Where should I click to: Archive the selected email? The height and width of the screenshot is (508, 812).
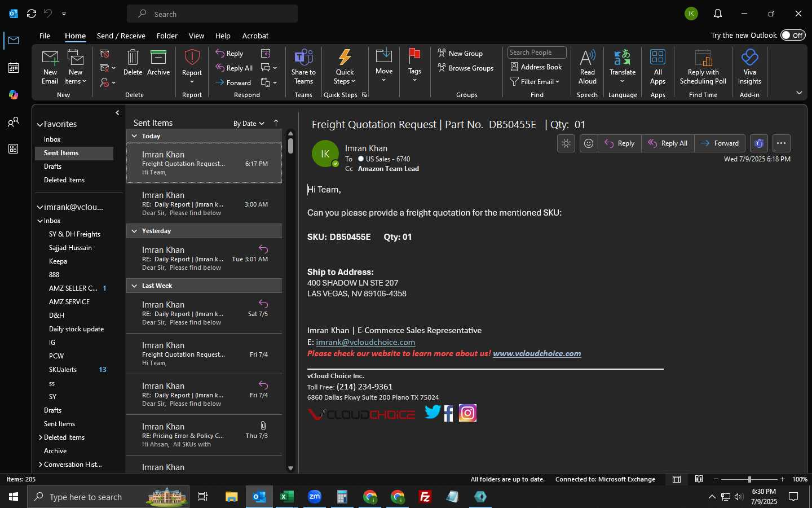(x=158, y=63)
